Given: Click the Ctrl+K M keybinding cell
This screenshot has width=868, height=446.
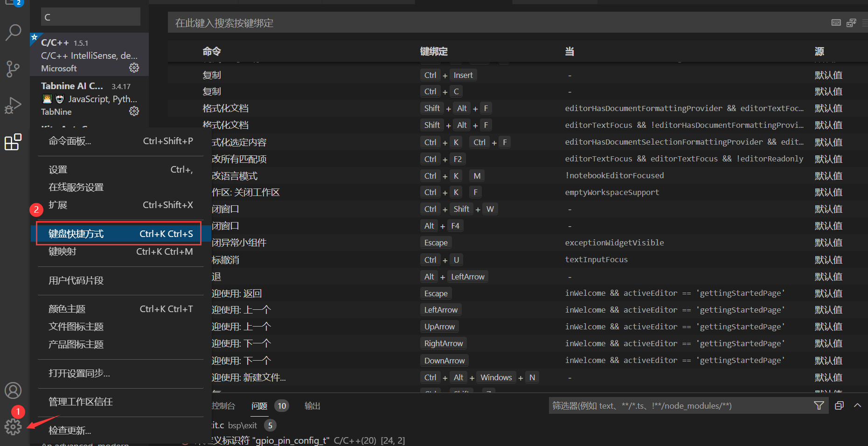Looking at the screenshot, I should click(x=452, y=176).
